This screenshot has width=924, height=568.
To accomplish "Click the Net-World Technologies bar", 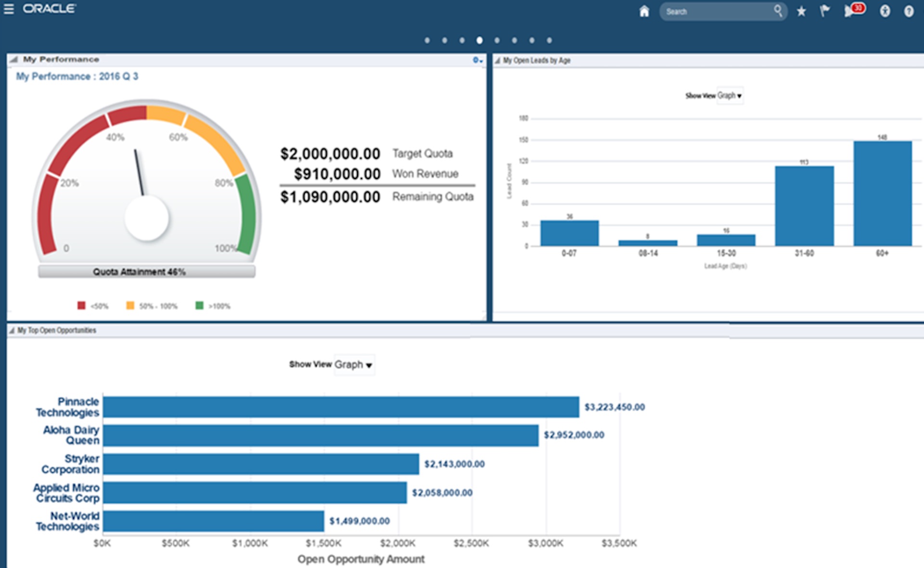I will tap(214, 521).
